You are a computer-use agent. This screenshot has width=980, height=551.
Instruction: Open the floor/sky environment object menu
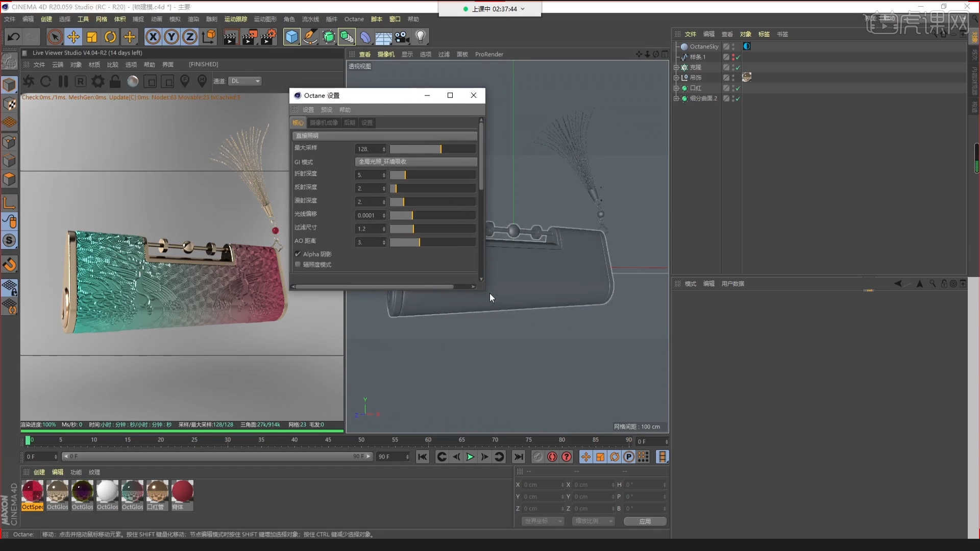click(383, 37)
